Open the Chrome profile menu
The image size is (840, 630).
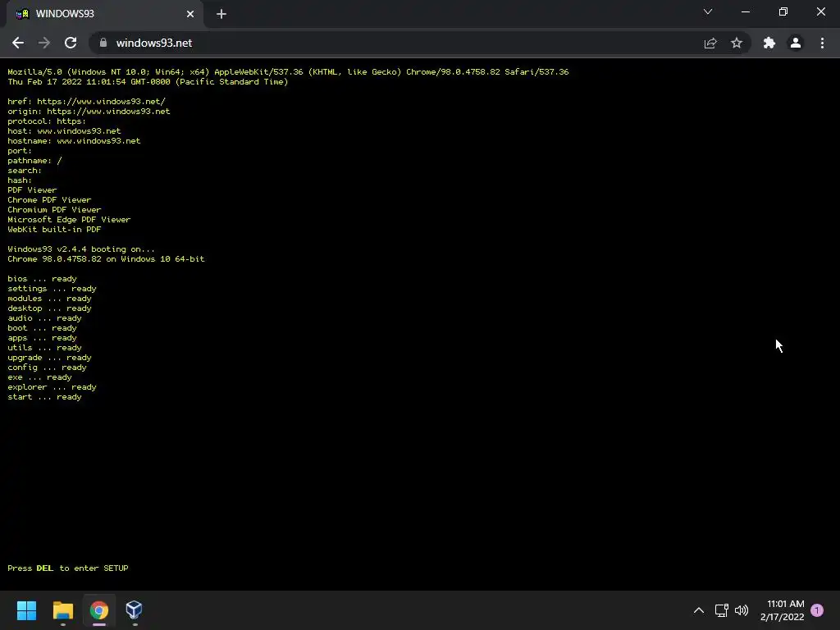pos(796,43)
